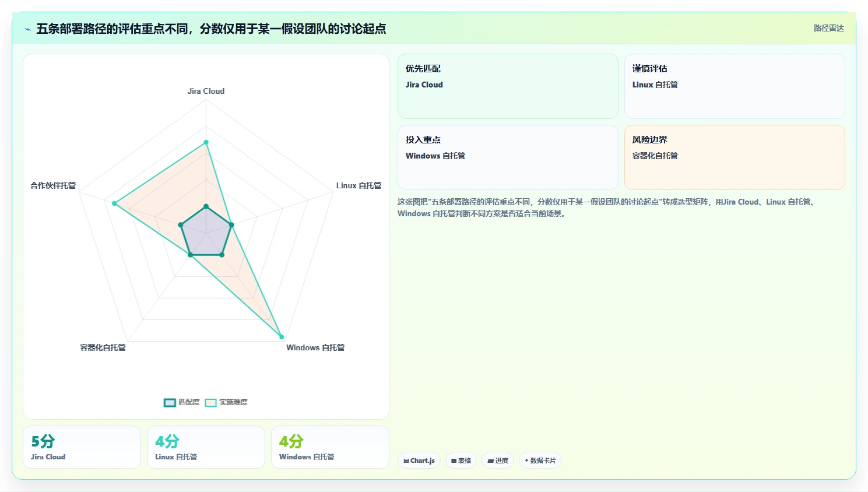Open the 风险边界 容器化自托管 card
Image resolution: width=868 pixels, height=492 pixels.
[x=735, y=157]
